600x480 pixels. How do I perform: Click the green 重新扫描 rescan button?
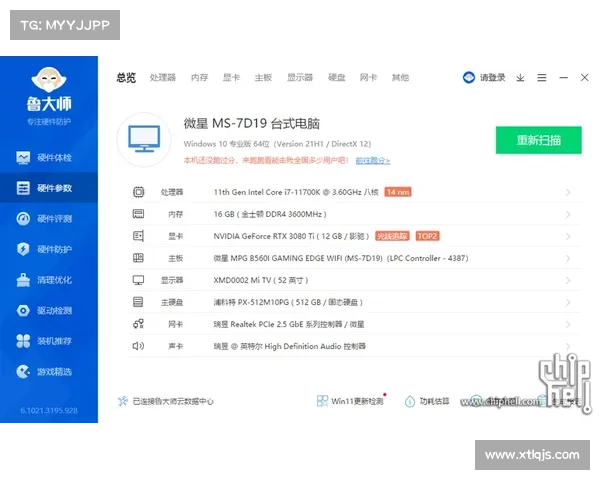[x=538, y=140]
